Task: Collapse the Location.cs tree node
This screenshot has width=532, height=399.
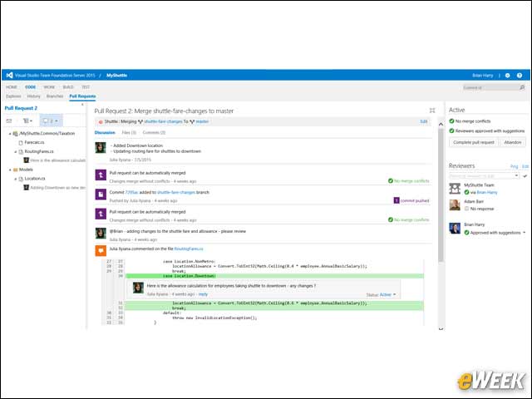Action: point(15,179)
